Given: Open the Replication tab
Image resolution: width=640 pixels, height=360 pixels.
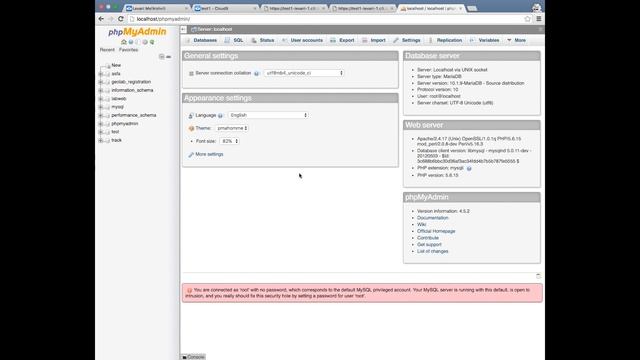Looking at the screenshot, I should tap(445, 40).
